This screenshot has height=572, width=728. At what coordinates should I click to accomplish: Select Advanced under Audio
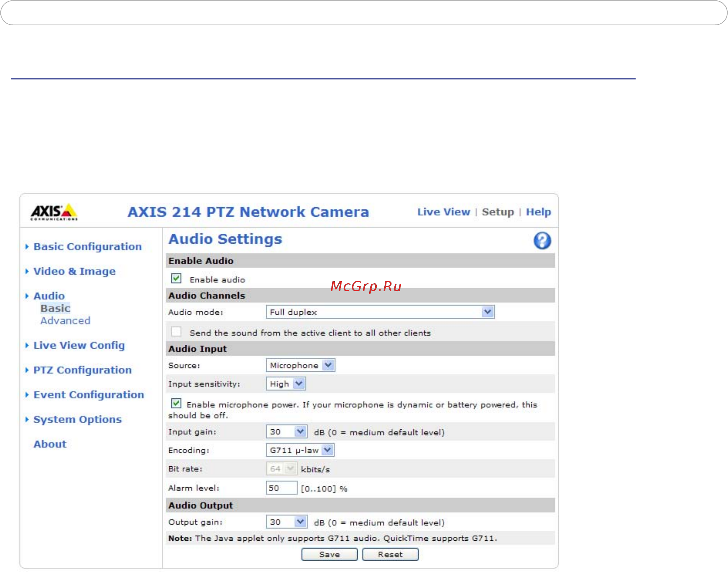65,321
